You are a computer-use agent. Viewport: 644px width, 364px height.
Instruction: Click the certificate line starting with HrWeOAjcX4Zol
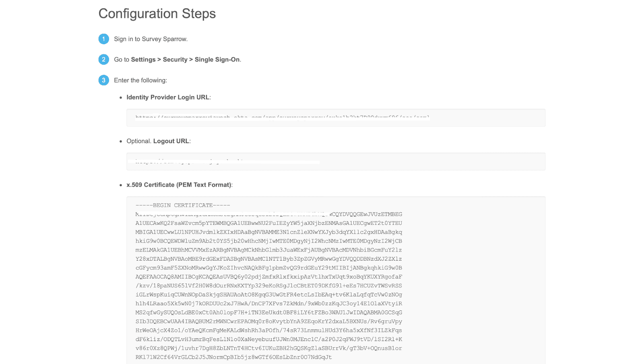(268, 330)
